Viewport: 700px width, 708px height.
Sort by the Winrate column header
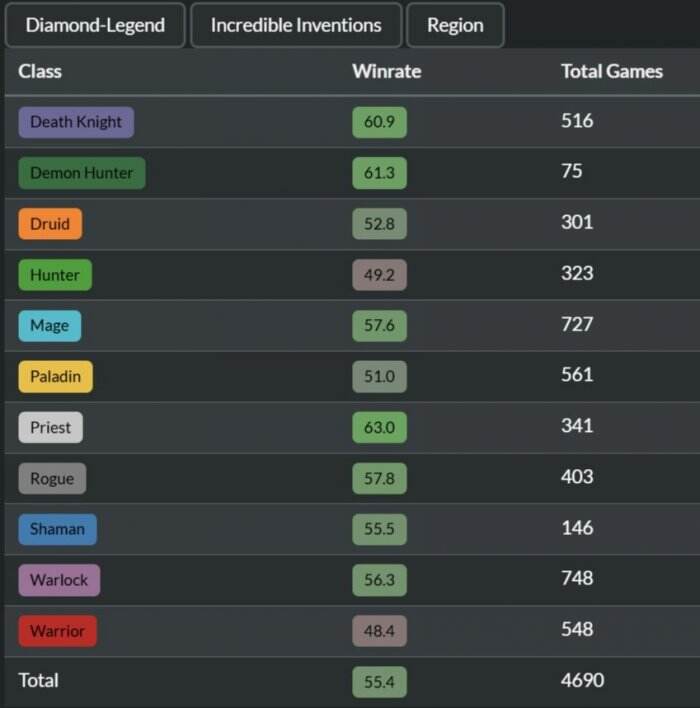(x=387, y=71)
